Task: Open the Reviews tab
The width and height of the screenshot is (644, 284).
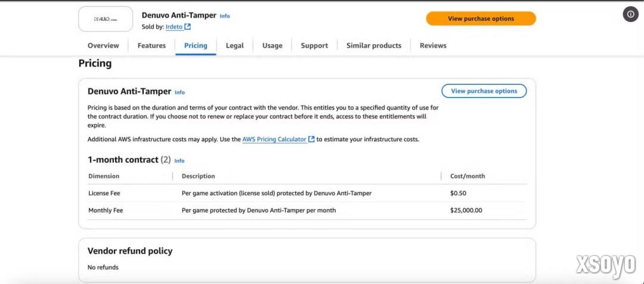Action: [x=433, y=46]
